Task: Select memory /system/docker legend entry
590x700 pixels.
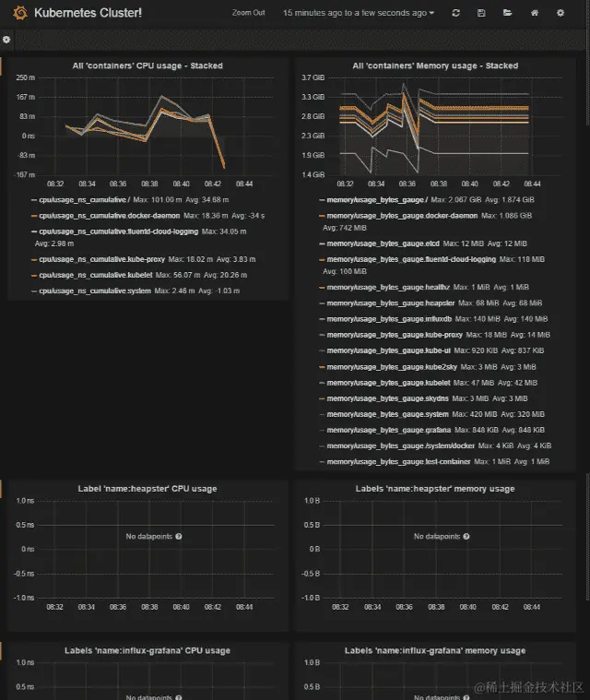Action: pos(401,445)
